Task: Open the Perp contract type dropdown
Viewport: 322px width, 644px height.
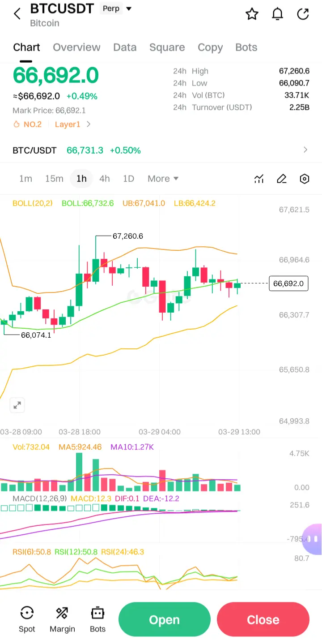Action: coord(116,9)
